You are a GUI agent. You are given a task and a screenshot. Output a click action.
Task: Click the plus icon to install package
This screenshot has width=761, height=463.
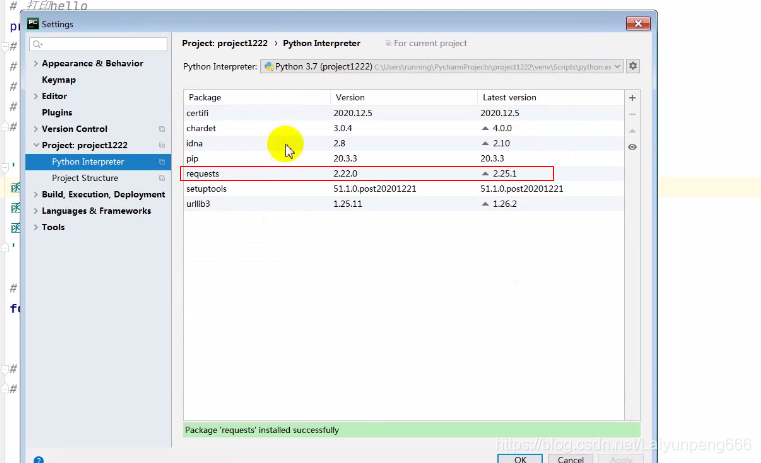click(x=632, y=98)
